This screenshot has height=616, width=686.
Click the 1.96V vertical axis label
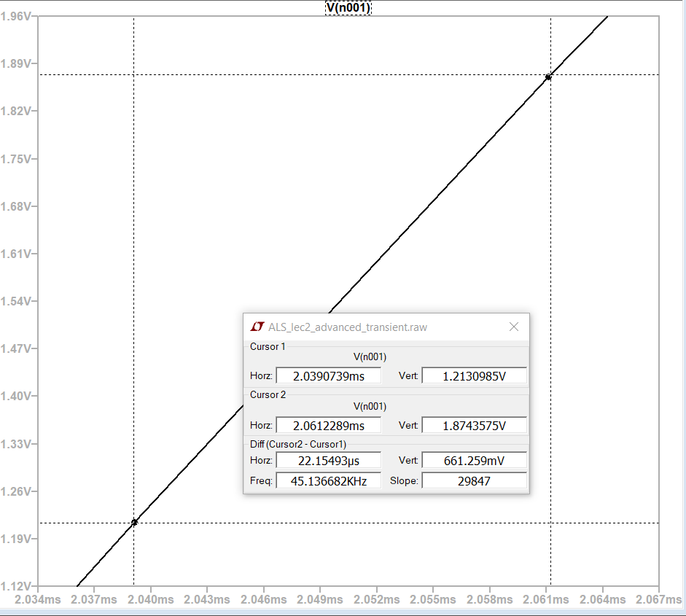(x=16, y=16)
